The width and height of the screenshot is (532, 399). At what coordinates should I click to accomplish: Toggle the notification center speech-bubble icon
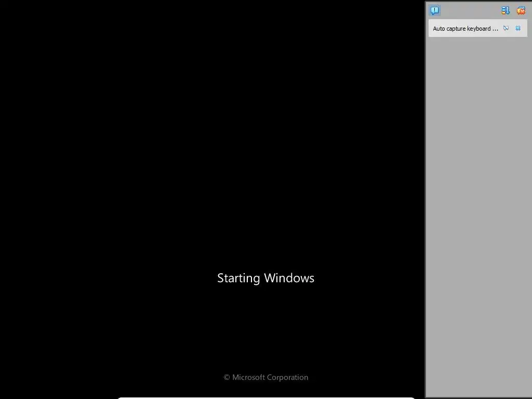(x=435, y=10)
